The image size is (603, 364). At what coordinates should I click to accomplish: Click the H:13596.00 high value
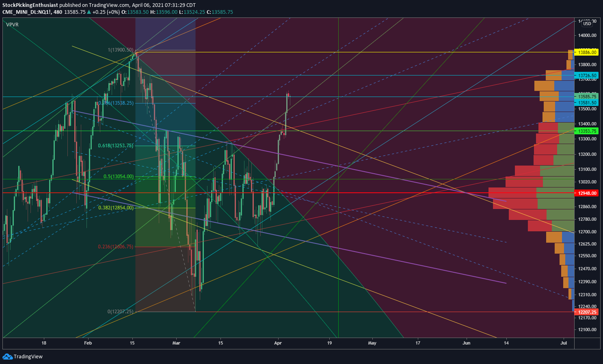[164, 12]
